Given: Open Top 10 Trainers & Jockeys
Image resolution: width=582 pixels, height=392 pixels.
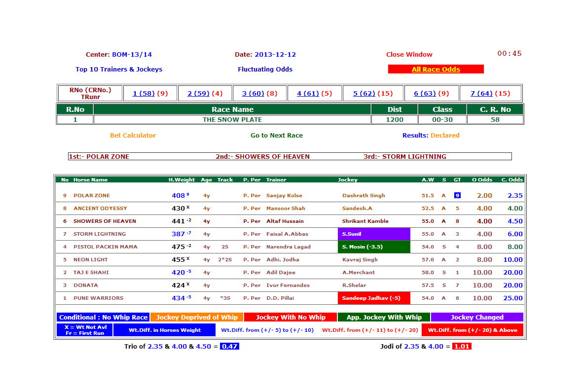Looking at the screenshot, I should (x=119, y=70).
